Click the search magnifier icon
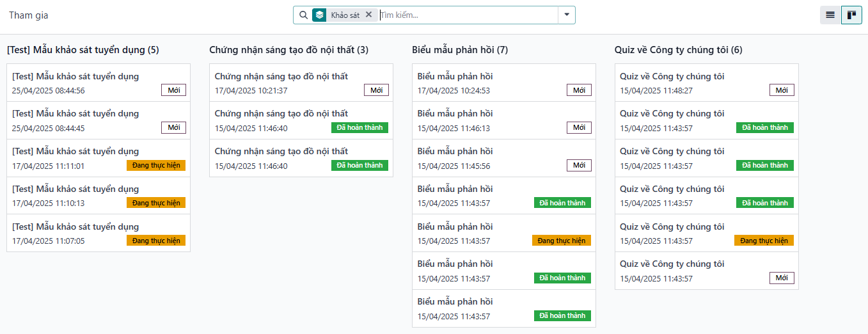This screenshot has height=334, width=868. click(304, 15)
